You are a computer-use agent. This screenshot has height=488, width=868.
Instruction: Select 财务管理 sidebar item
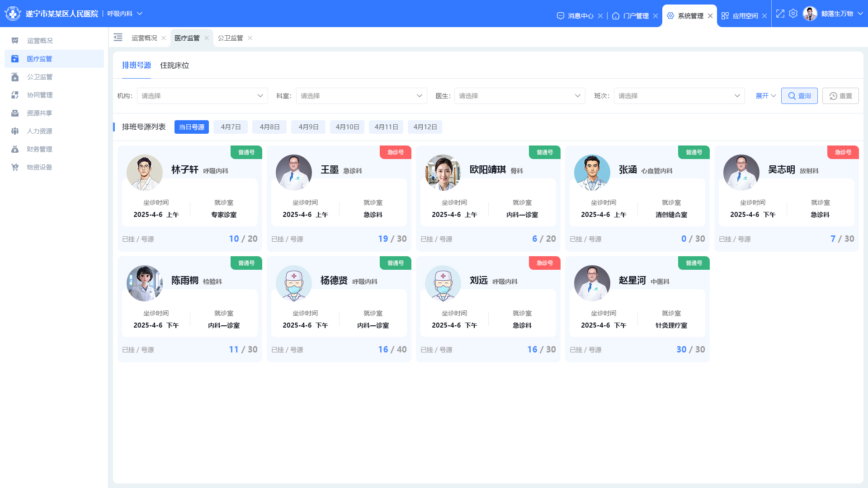[39, 149]
